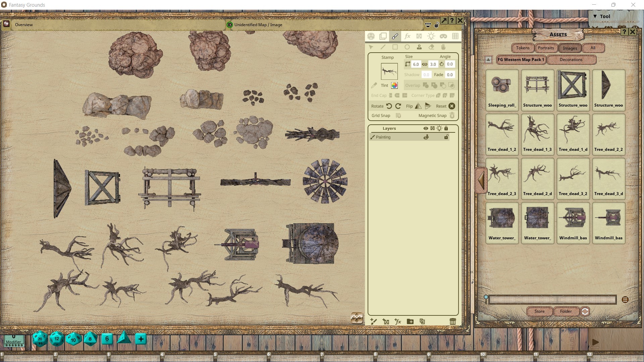Open the Overview tab
The height and width of the screenshot is (362, 644).
pos(23,24)
